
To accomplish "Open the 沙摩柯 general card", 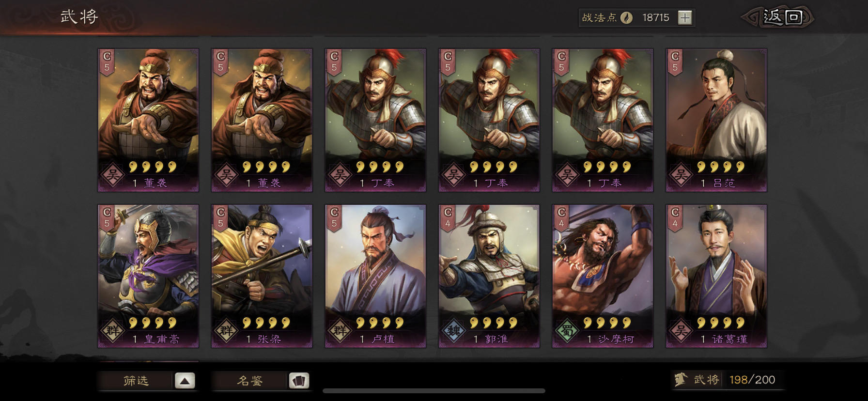I will pyautogui.click(x=603, y=276).
